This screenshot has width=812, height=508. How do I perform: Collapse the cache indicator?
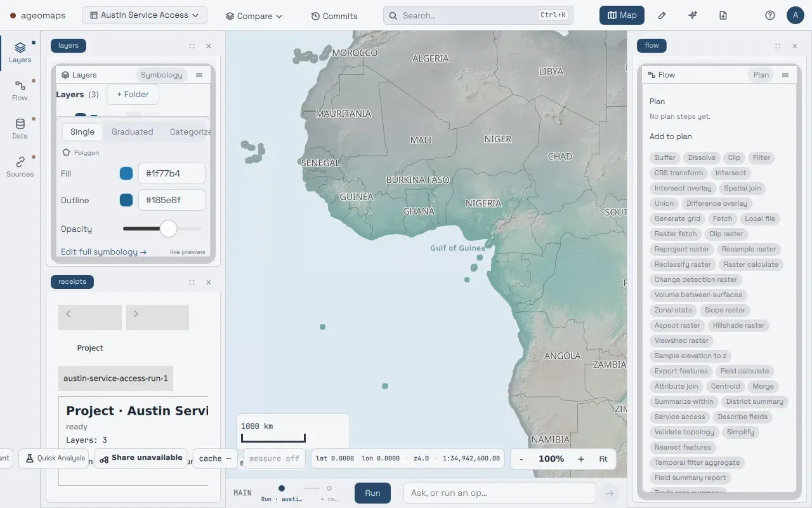pyautogui.click(x=215, y=458)
